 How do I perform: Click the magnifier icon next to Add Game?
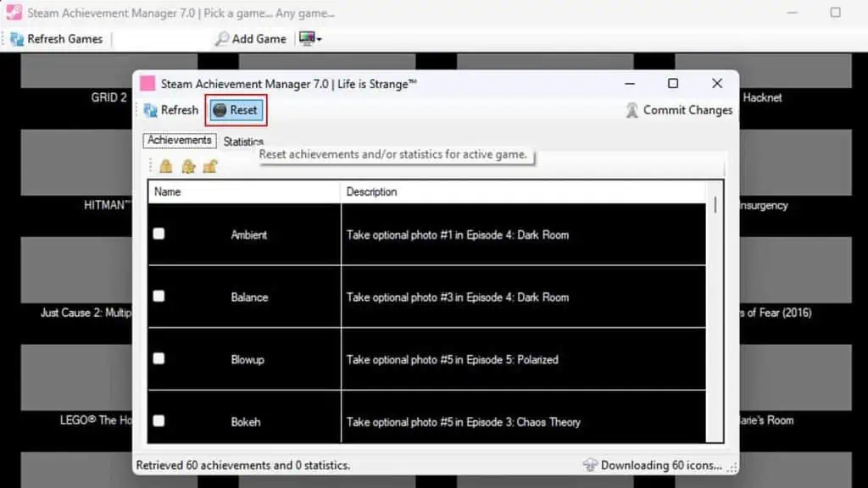point(223,38)
